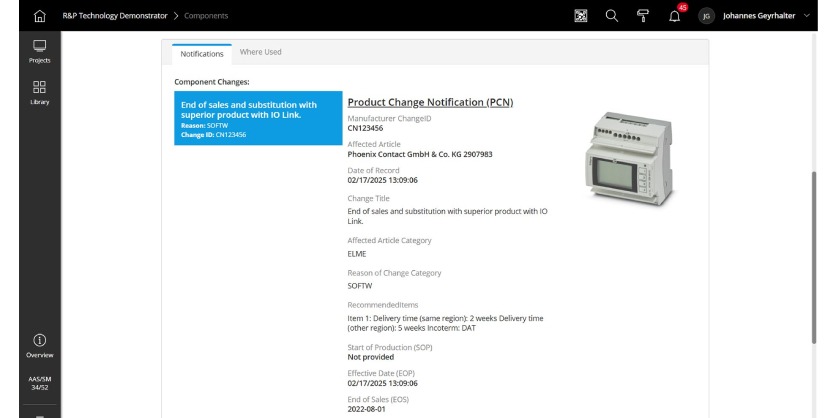Click the SOFTW reason value
Screen dimensions: 836x418
tap(360, 286)
